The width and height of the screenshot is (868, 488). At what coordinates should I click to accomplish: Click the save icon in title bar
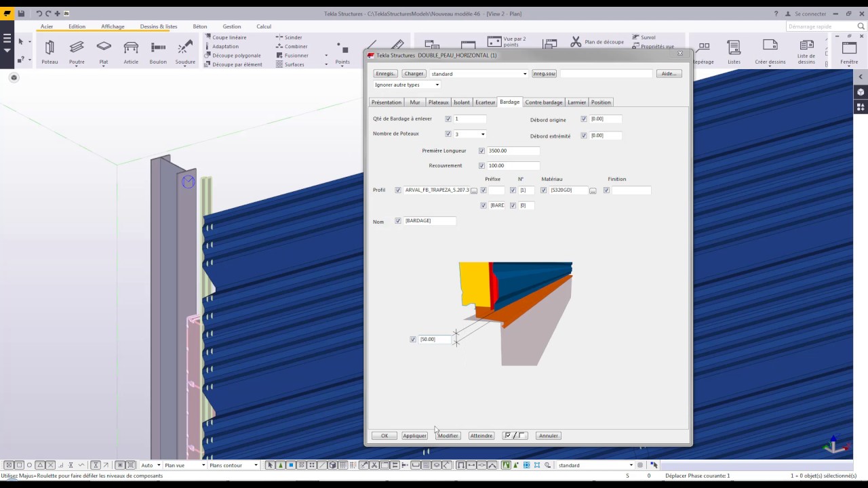coord(22,14)
